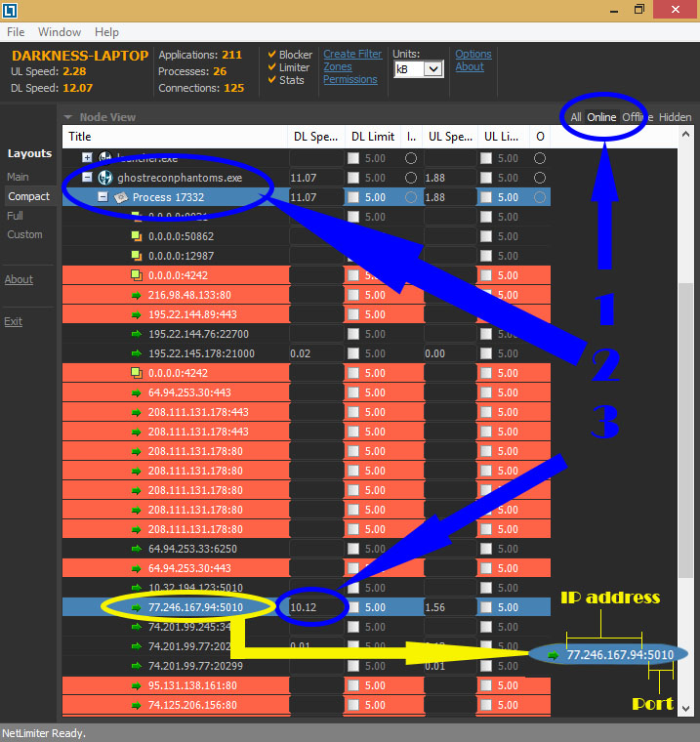Select the Custom layout

pos(24,234)
